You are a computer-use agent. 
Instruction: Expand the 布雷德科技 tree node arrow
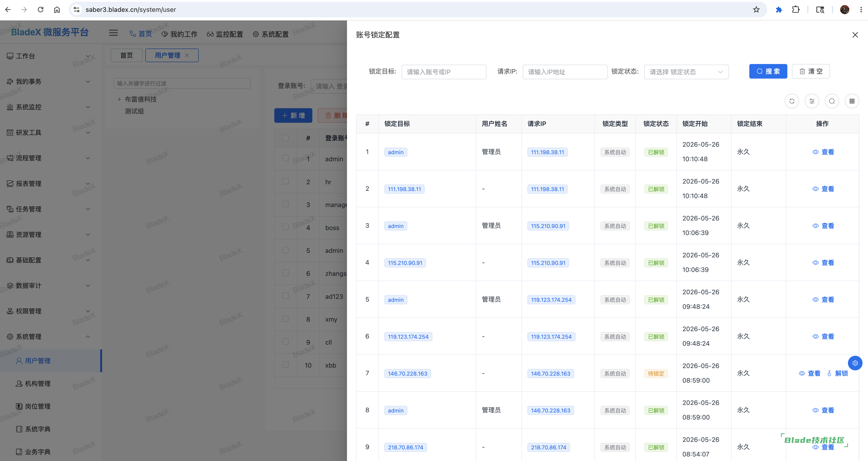119,99
